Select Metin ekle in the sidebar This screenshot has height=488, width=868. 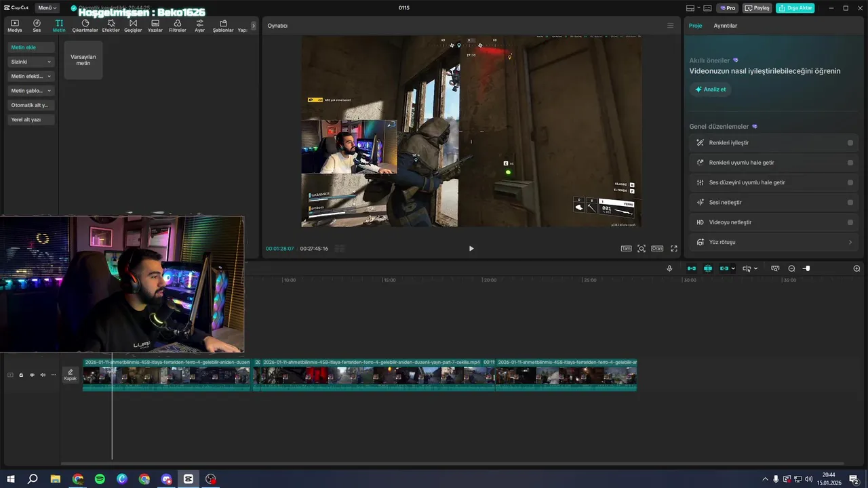[x=31, y=47]
